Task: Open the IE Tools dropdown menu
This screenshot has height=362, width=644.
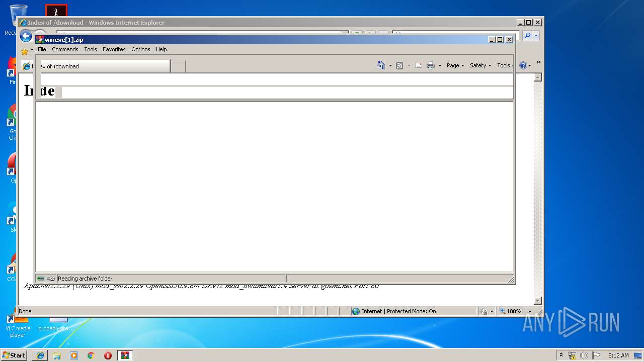Action: pyautogui.click(x=505, y=65)
